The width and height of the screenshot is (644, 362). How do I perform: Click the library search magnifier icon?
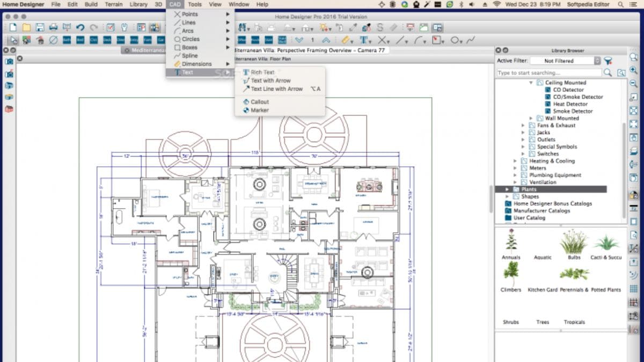[608, 72]
